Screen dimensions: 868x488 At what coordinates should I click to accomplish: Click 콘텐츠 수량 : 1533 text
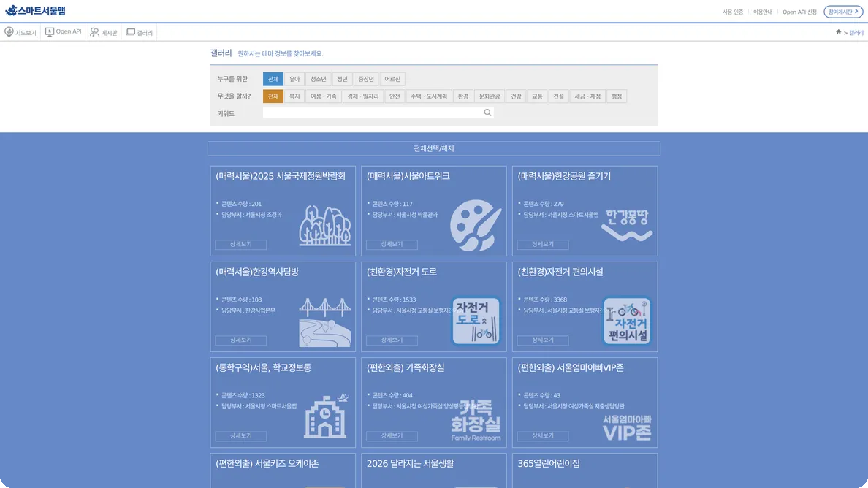click(394, 300)
